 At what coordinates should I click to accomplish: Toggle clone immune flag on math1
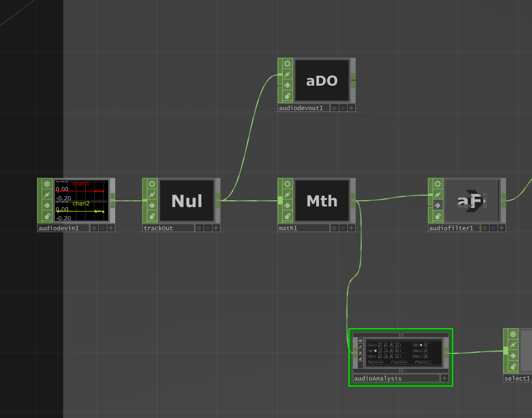pyautogui.click(x=288, y=195)
